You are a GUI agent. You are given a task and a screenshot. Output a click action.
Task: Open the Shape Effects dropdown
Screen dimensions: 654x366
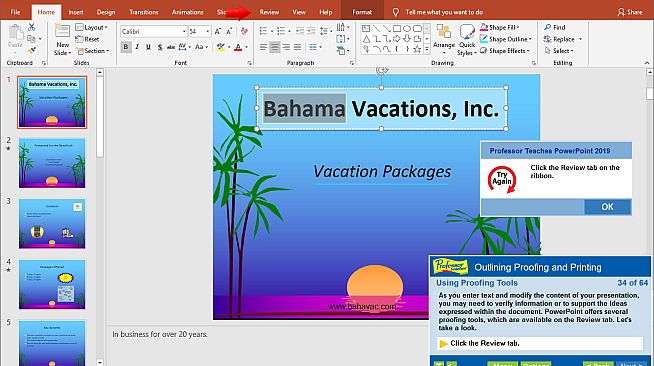click(x=505, y=51)
